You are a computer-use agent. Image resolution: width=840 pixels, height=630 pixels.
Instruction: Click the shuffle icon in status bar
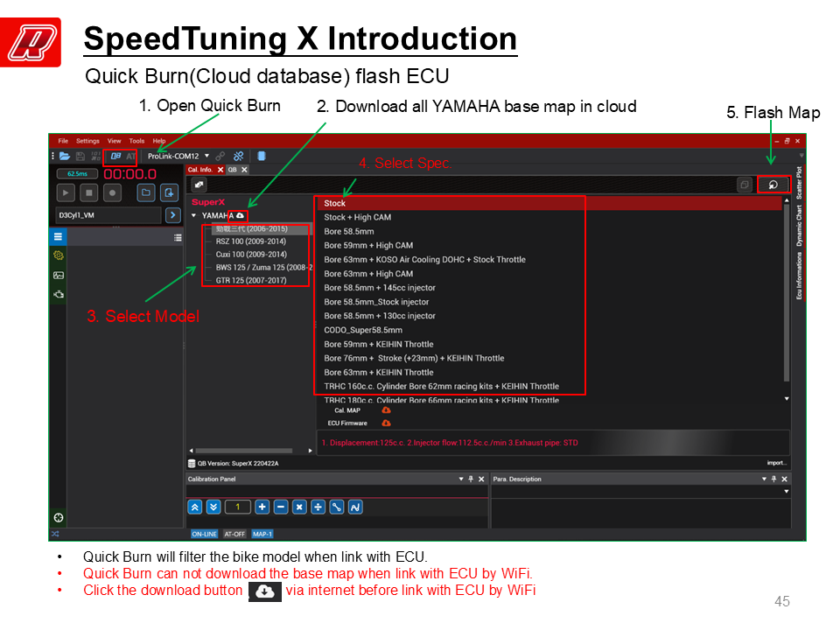(55, 534)
